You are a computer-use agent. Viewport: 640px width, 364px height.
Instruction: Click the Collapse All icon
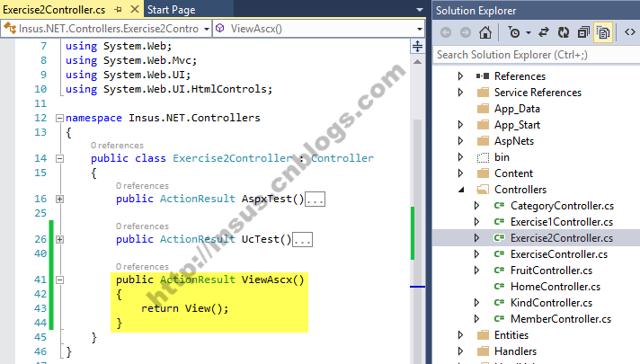tap(583, 32)
